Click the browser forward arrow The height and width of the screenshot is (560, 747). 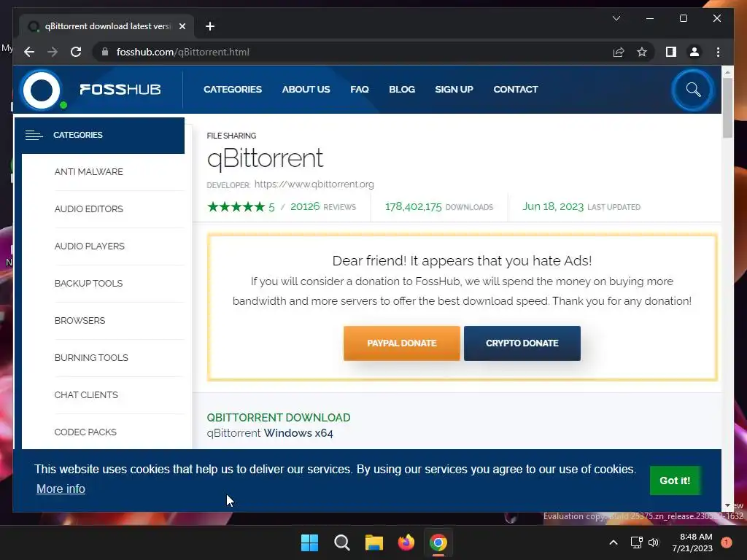tap(53, 52)
